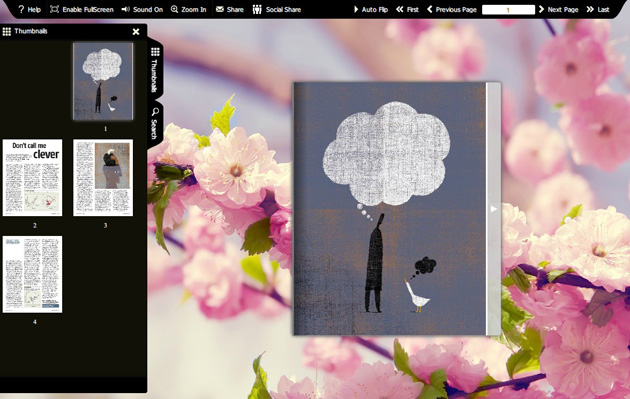Click Enable FullScreen button

tap(82, 9)
